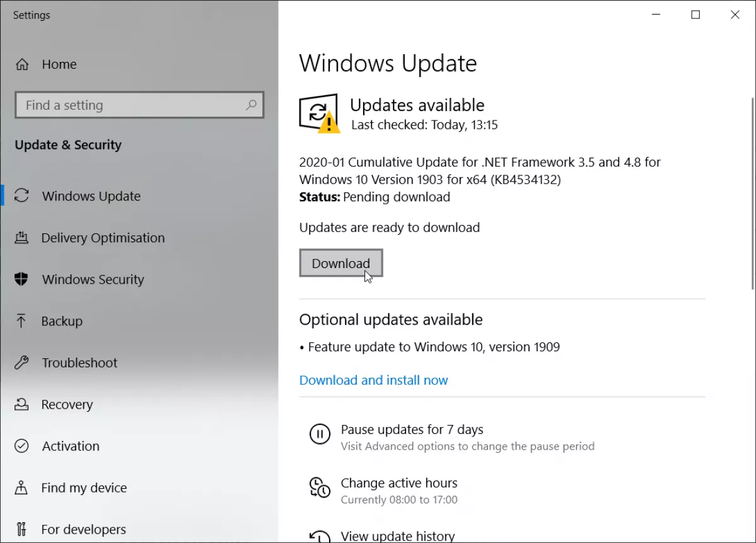Open View update history

click(x=398, y=536)
